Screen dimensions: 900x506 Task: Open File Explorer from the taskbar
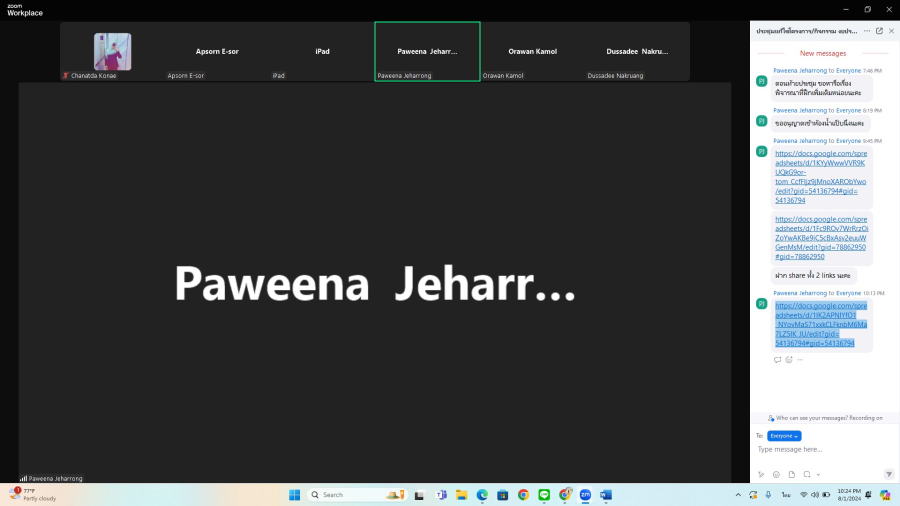(461, 495)
